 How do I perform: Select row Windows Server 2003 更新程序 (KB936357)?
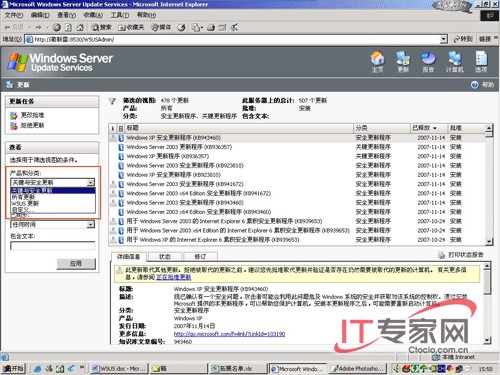click(x=297, y=147)
